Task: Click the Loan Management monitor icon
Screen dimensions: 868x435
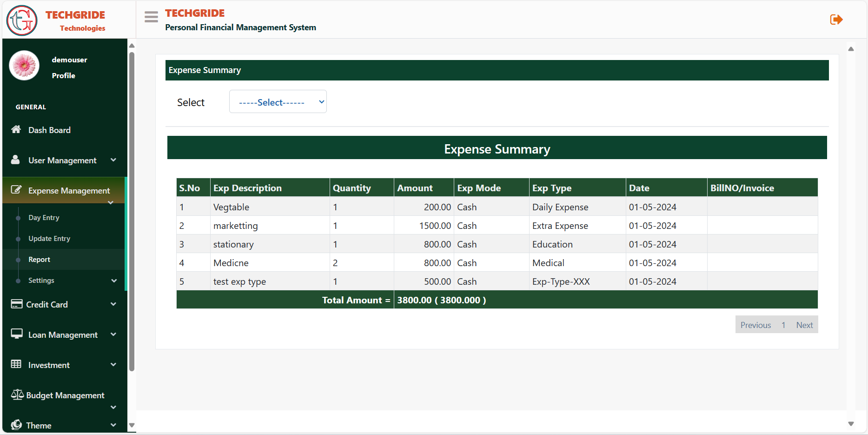Action: click(x=17, y=335)
